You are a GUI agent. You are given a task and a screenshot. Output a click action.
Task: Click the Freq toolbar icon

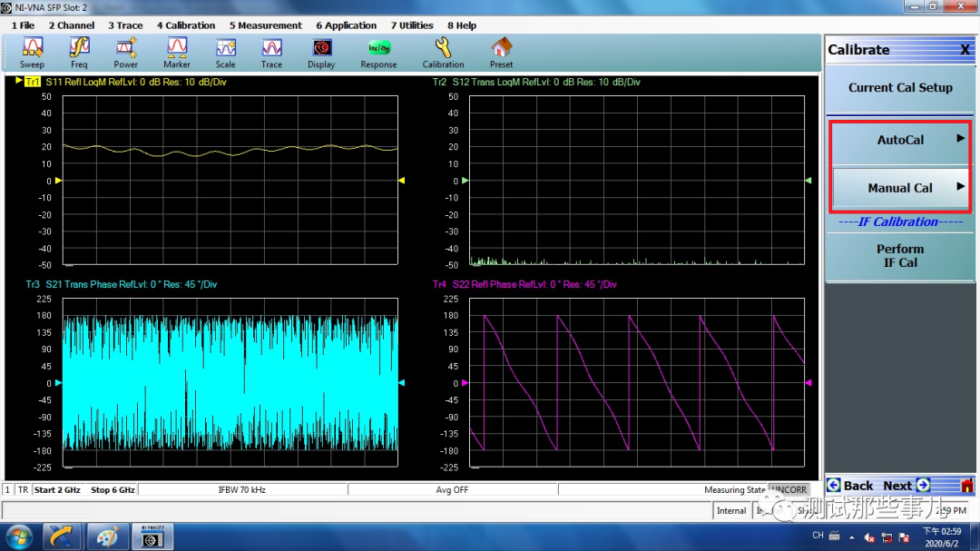tap(79, 53)
